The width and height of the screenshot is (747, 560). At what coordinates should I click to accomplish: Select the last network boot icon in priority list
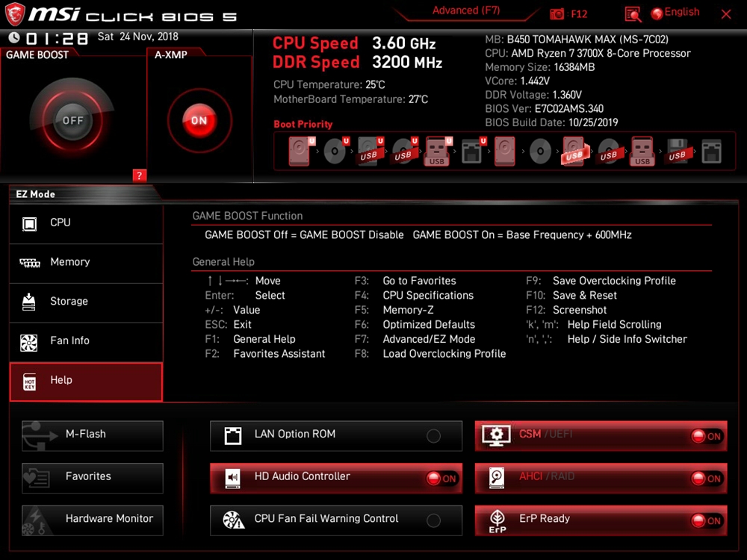711,152
